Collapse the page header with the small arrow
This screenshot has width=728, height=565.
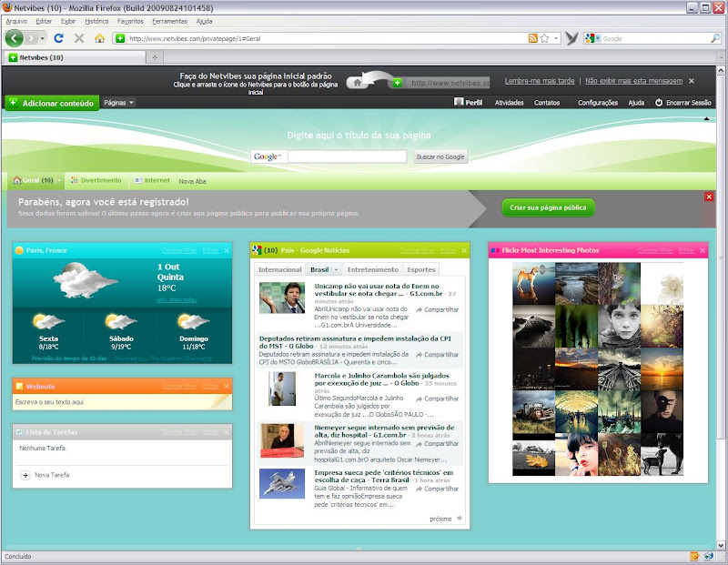(x=707, y=119)
